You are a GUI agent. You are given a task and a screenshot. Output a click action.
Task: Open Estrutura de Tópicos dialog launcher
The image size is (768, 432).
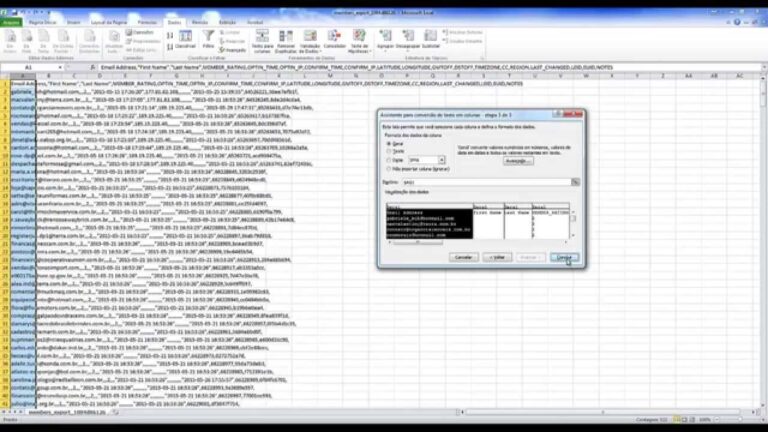coord(482,58)
